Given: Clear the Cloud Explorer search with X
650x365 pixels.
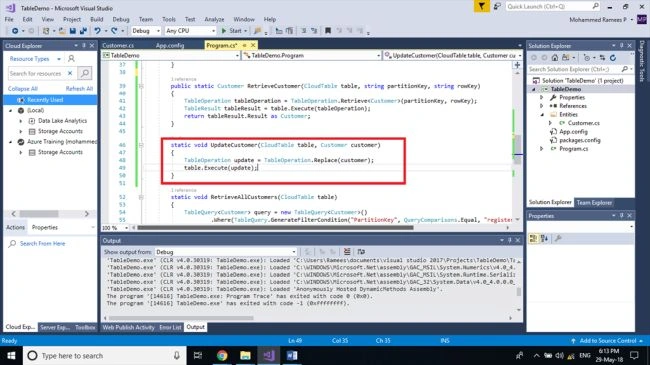Looking at the screenshot, I should [70, 73].
